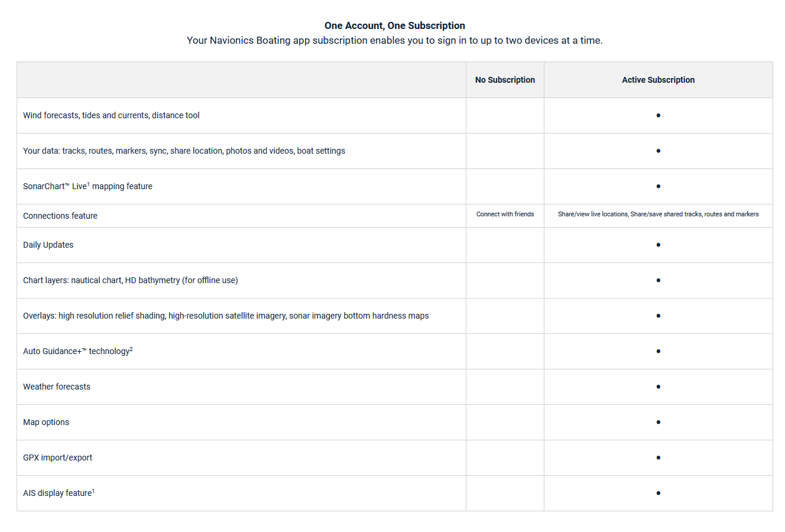Click the Weather forecasts row bullet
This screenshot has height=532, width=785.
pyautogui.click(x=658, y=387)
